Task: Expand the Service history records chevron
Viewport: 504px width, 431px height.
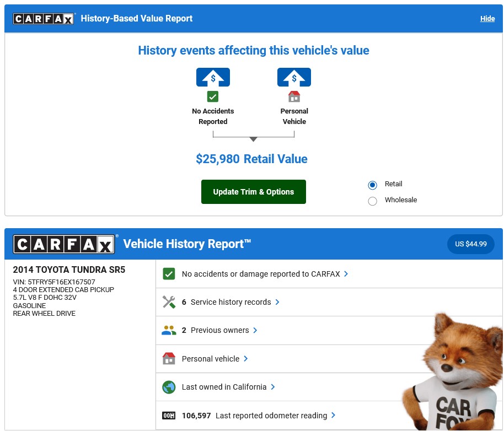Action: pyautogui.click(x=277, y=302)
